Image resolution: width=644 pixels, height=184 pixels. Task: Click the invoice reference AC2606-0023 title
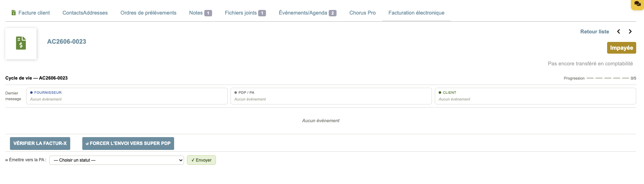coord(67,42)
